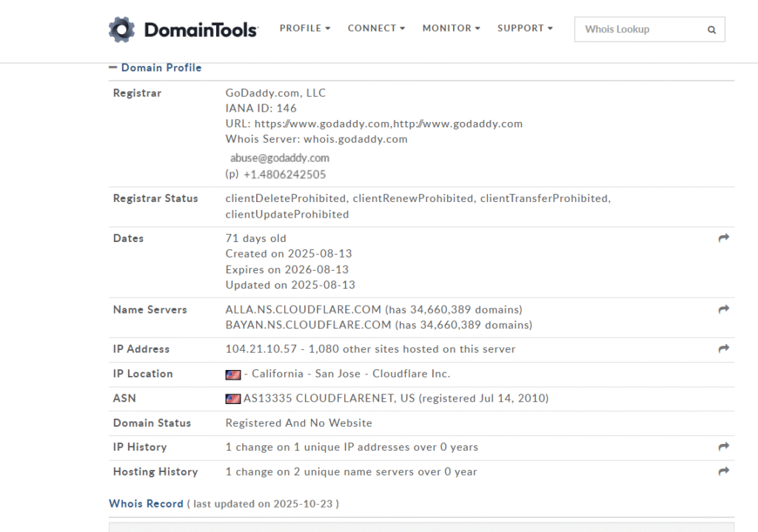The image size is (758, 532).
Task: Open the Hosting History arrow icon
Action: point(724,471)
